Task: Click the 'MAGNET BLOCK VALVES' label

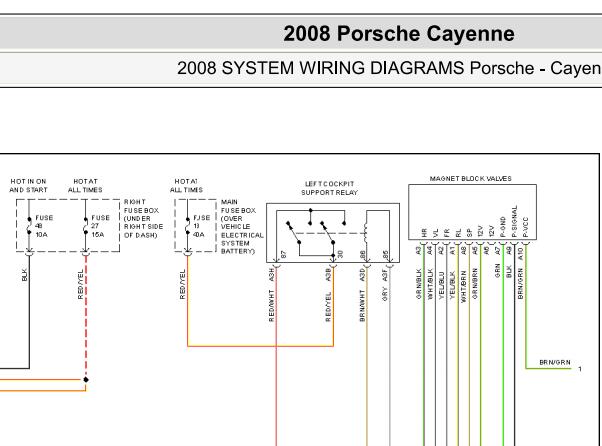Action: [x=470, y=178]
